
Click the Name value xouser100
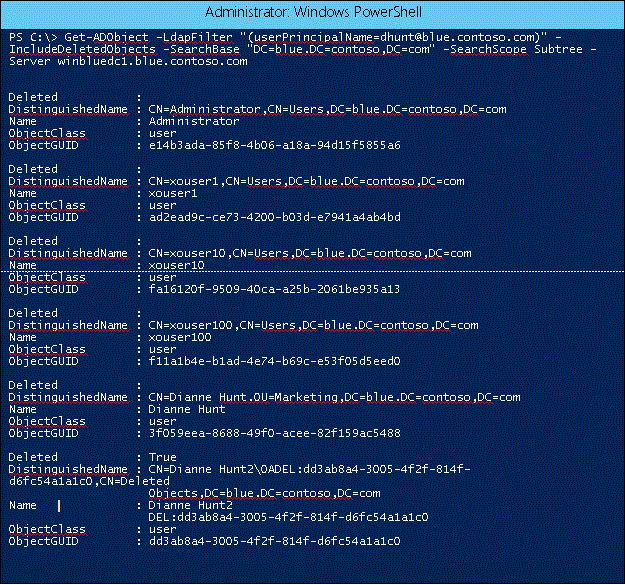click(x=180, y=338)
